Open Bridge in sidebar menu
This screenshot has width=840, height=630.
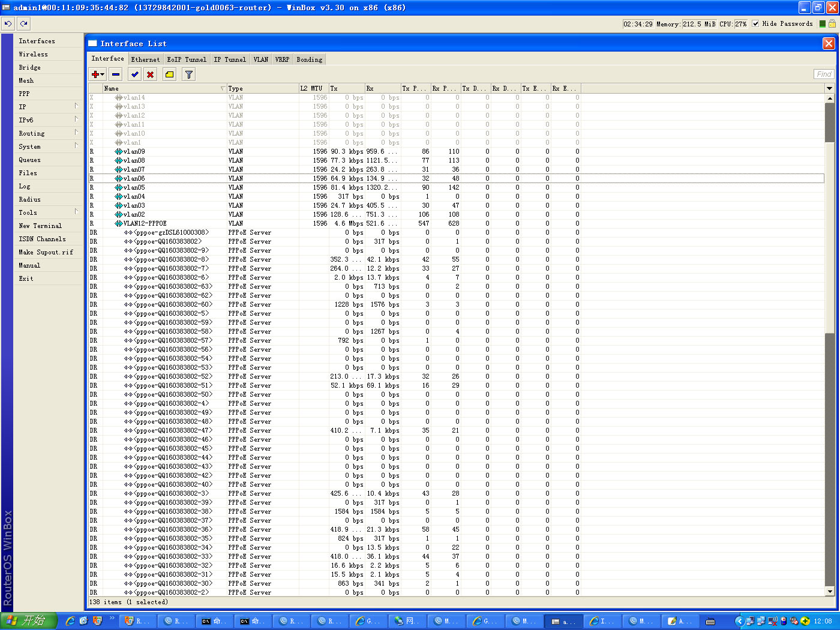point(49,67)
